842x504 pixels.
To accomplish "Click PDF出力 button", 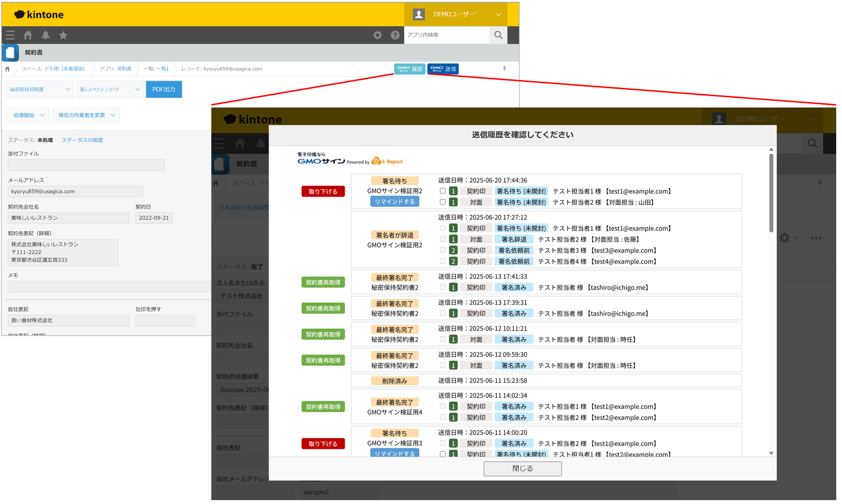I will 164,89.
